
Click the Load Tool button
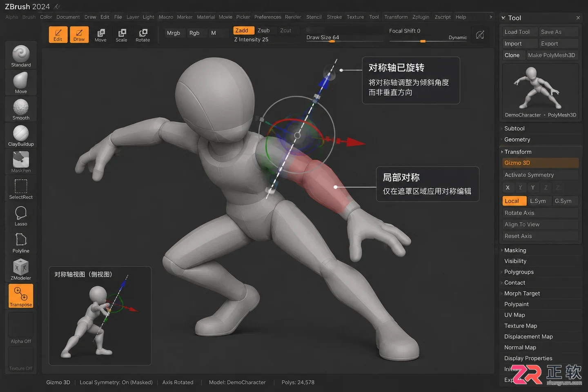(519, 32)
